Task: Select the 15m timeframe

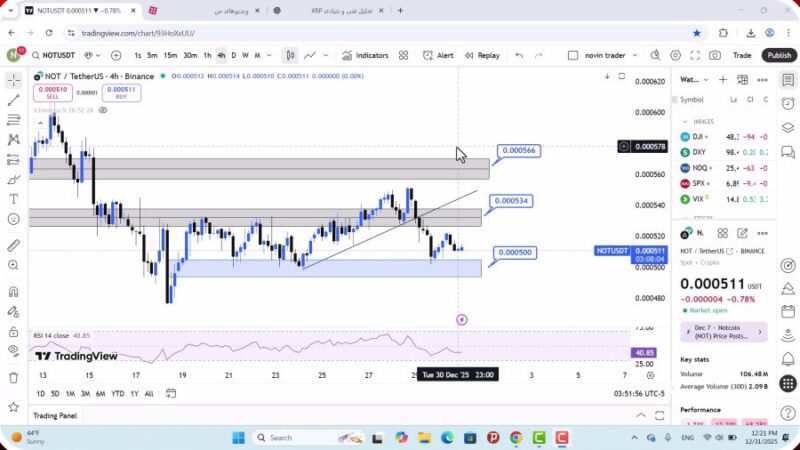Action: click(x=170, y=56)
